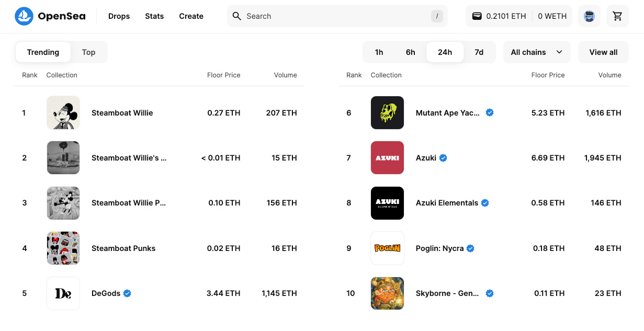Click the 0.58 ETH floor price
The width and height of the screenshot is (644, 331).
(548, 203)
